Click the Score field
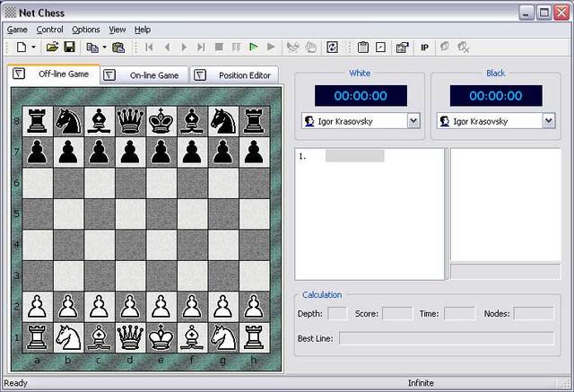 click(x=397, y=314)
